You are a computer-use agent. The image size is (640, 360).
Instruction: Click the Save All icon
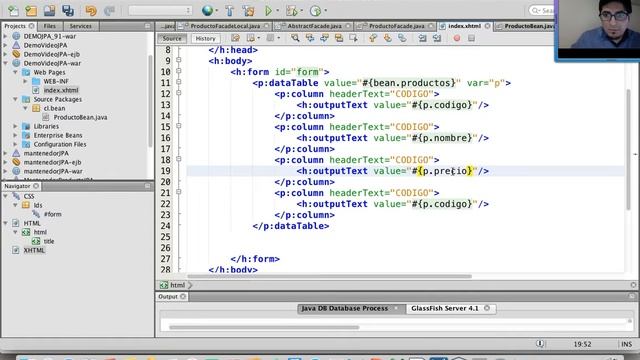[68, 11]
